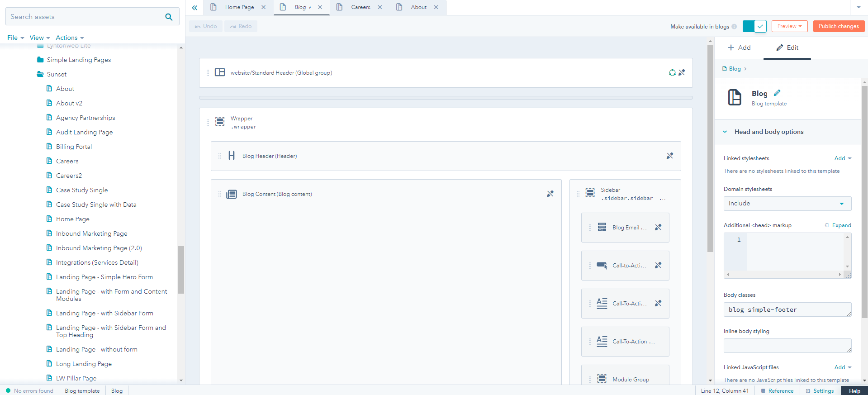Open Settings in the status bar
The width and height of the screenshot is (868, 395).
(x=820, y=391)
